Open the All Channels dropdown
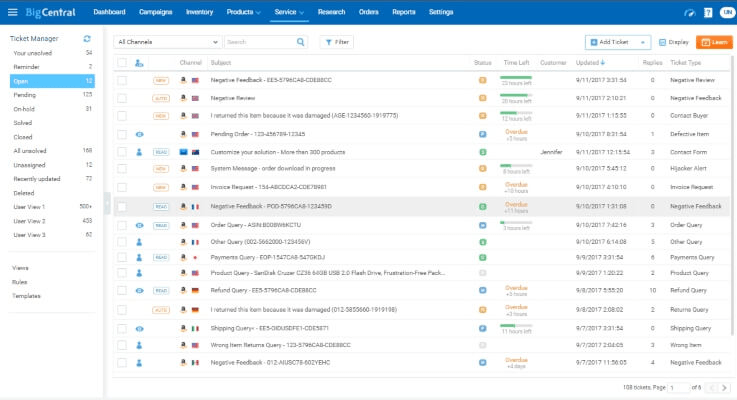 click(167, 42)
